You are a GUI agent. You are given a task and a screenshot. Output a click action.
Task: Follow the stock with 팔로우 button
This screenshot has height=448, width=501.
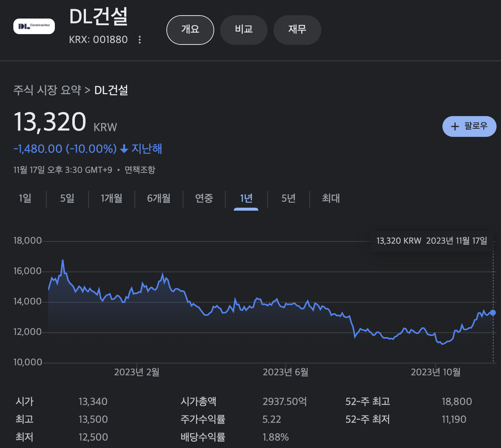pos(470,126)
